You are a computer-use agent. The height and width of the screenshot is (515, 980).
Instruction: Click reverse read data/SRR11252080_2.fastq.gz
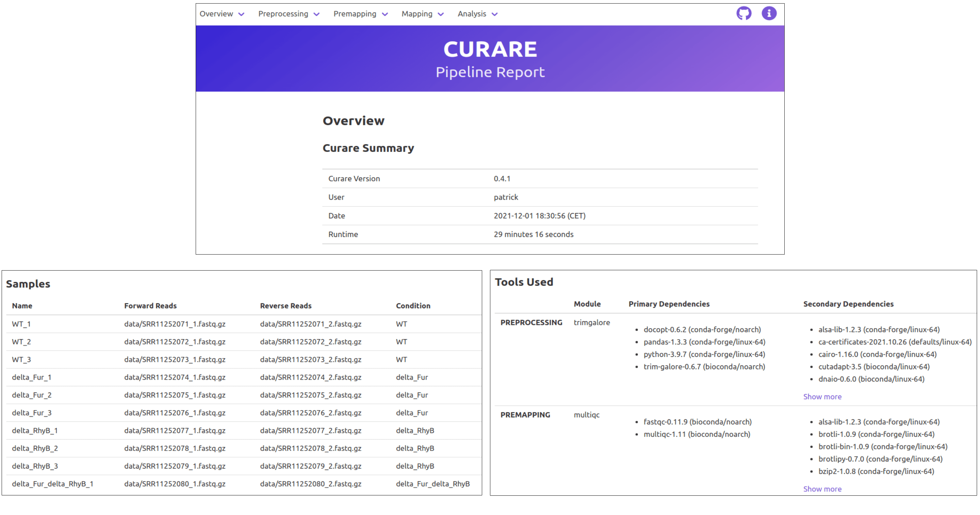click(x=310, y=484)
